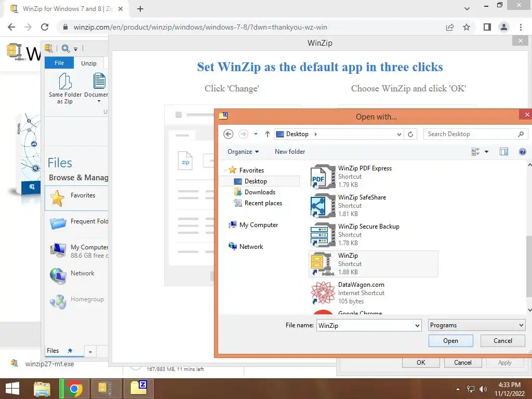The width and height of the screenshot is (532, 399).
Task: Show the preview pane in dialog
Action: point(504,152)
